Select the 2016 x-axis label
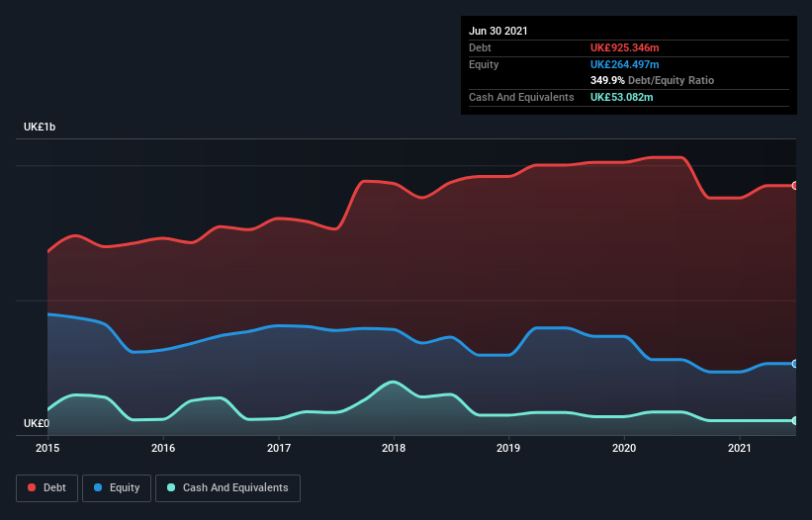Screen dimensions: 812x520 [x=163, y=448]
